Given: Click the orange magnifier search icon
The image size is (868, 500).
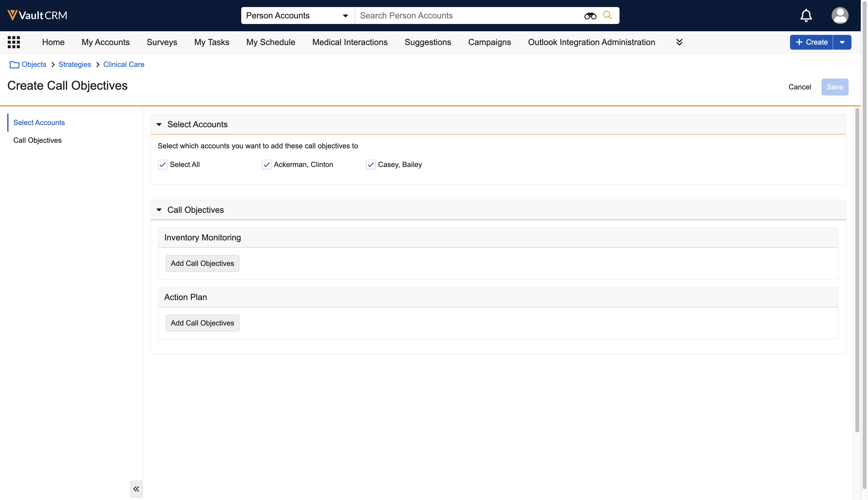Looking at the screenshot, I should click(x=607, y=15).
